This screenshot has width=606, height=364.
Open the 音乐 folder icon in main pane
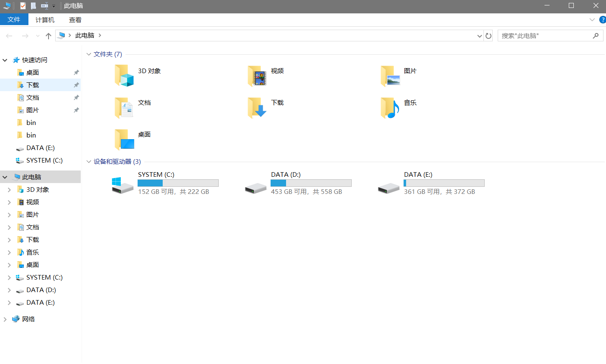(x=390, y=107)
